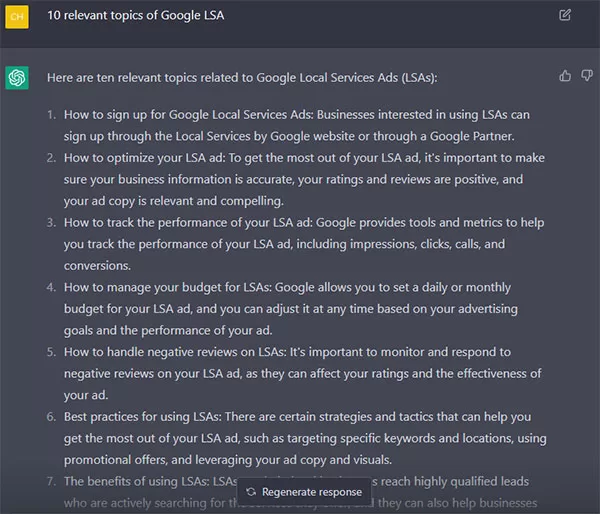The width and height of the screenshot is (600, 514).
Task: Click the prompt text '10 relevant topics of Google LSA'
Action: [x=136, y=15]
